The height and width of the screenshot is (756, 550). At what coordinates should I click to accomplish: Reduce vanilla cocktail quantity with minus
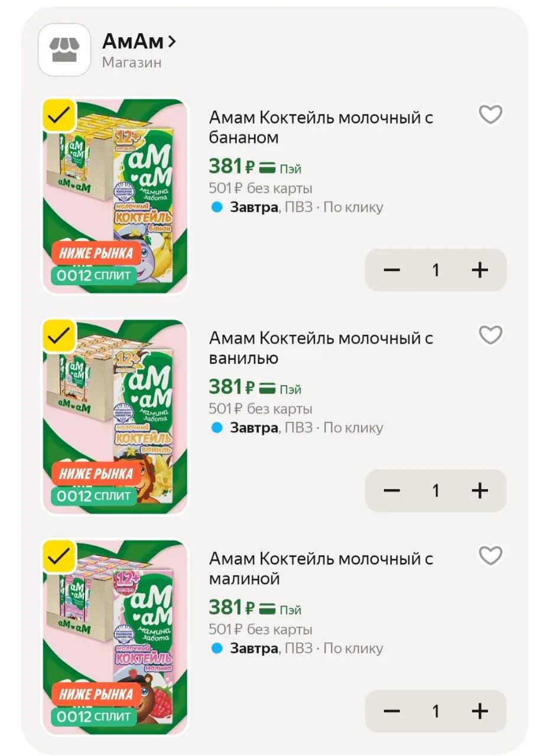[x=392, y=490]
